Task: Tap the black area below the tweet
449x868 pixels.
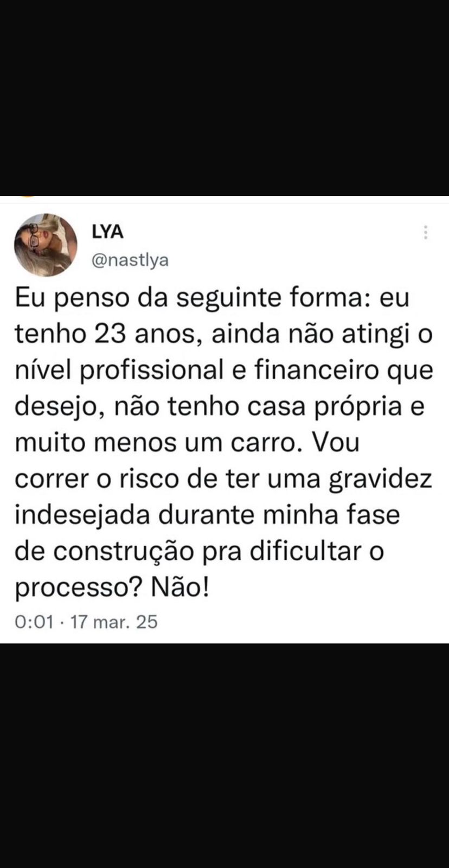Action: pyautogui.click(x=224, y=756)
